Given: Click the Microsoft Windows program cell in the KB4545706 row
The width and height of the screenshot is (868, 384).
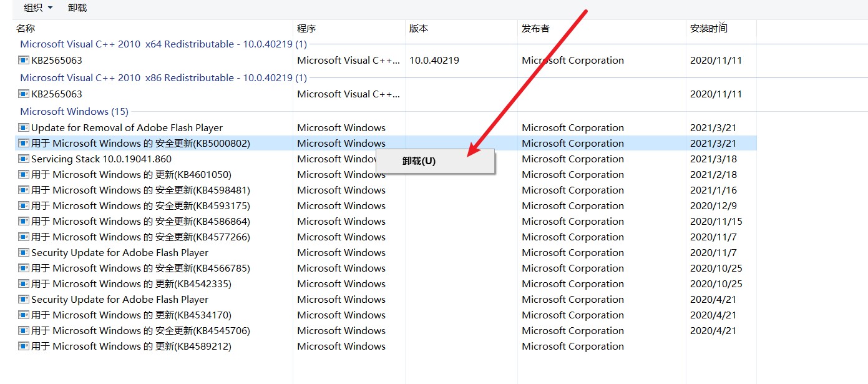Looking at the screenshot, I should click(341, 331).
